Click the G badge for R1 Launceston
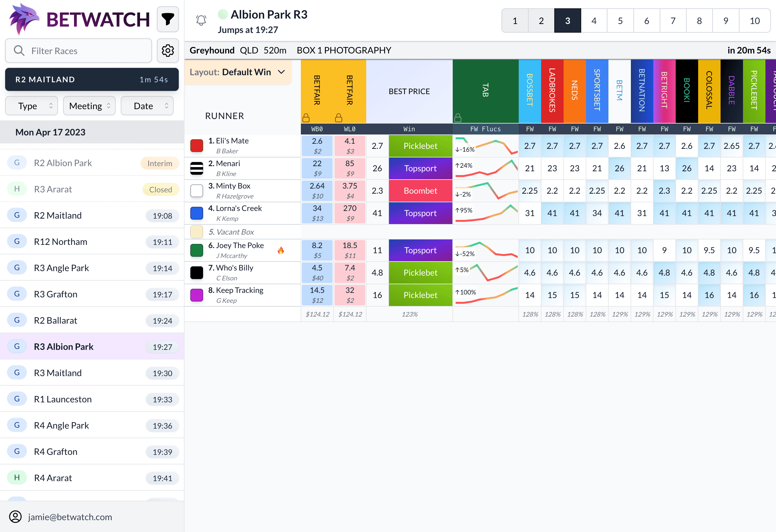Viewport: 776px width, 532px height. coord(17,399)
